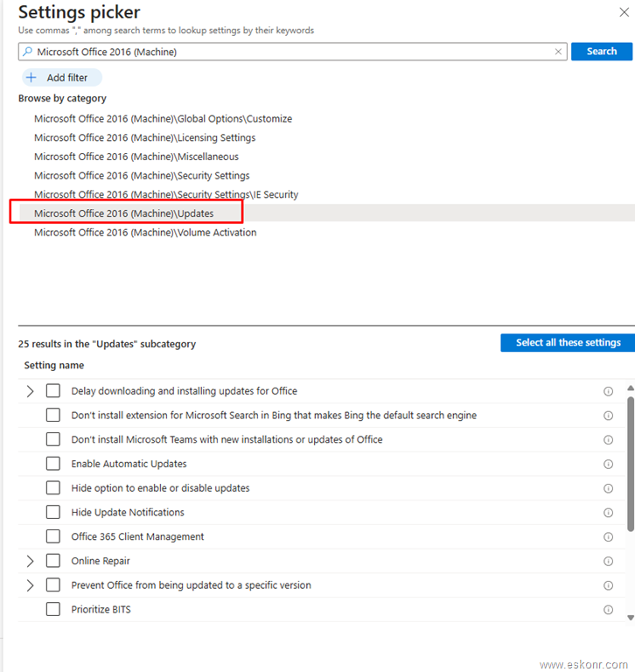
Task: Expand the Online Repair setting
Action: pos(31,561)
